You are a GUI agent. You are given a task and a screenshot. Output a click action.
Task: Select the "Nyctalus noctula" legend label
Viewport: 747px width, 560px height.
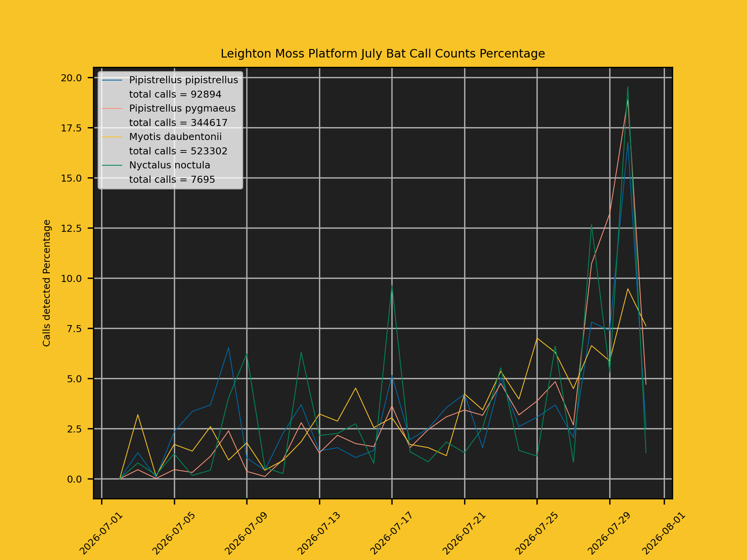170,165
